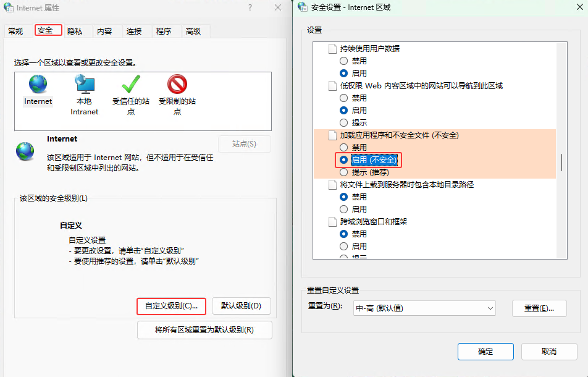
Task: Click the settings list scrollbar thumb
Action: point(561,163)
